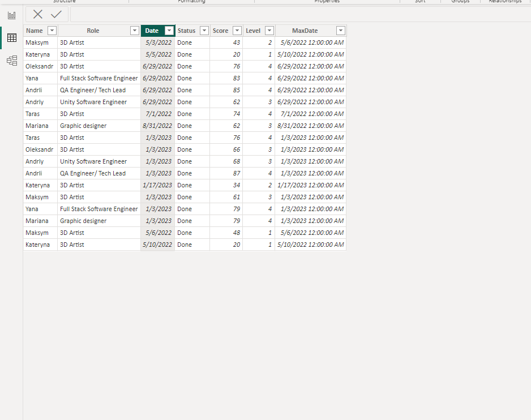Select the score cell showing 83
Screen dimensions: 531x420
click(226, 78)
